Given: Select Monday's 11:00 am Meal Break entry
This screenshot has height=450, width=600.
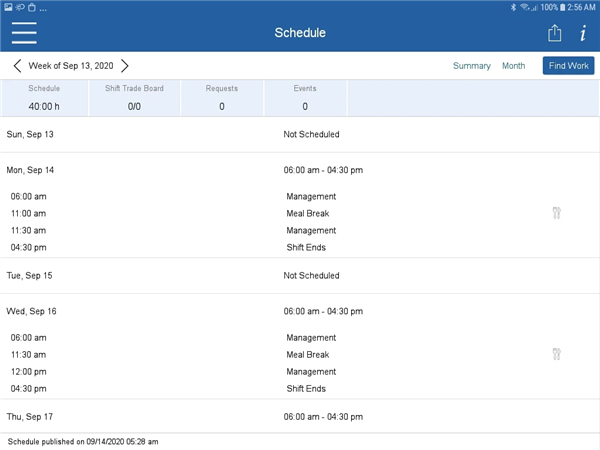Looking at the screenshot, I should click(x=300, y=213).
